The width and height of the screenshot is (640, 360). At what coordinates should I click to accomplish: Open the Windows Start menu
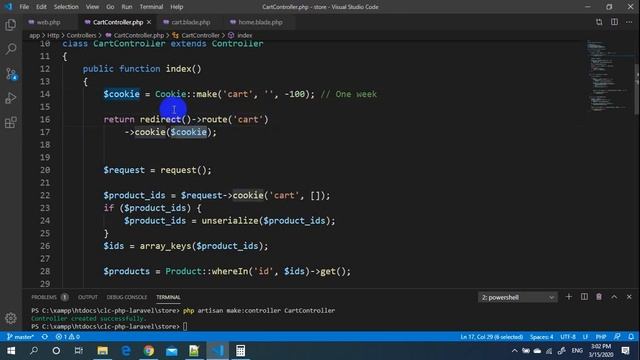pyautogui.click(x=11, y=351)
